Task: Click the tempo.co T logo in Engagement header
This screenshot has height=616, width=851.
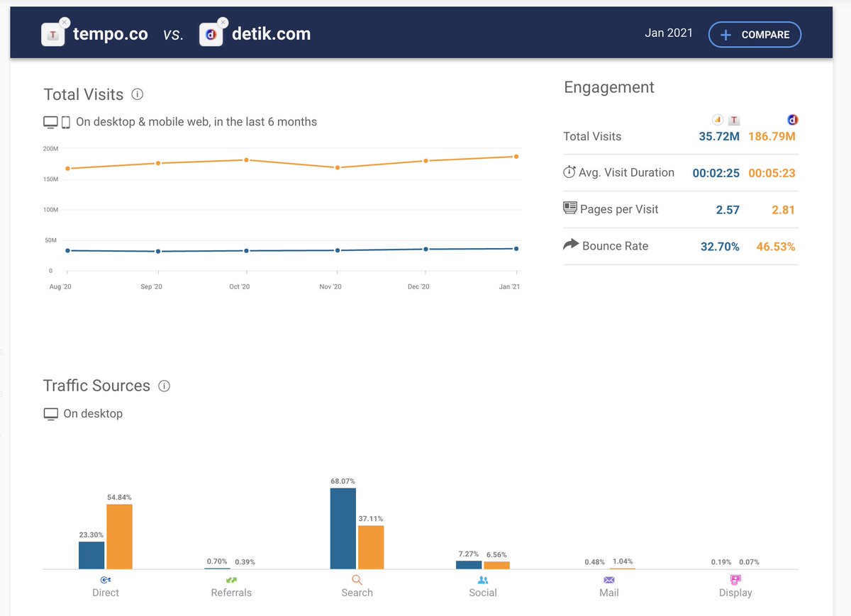Action: (x=735, y=120)
